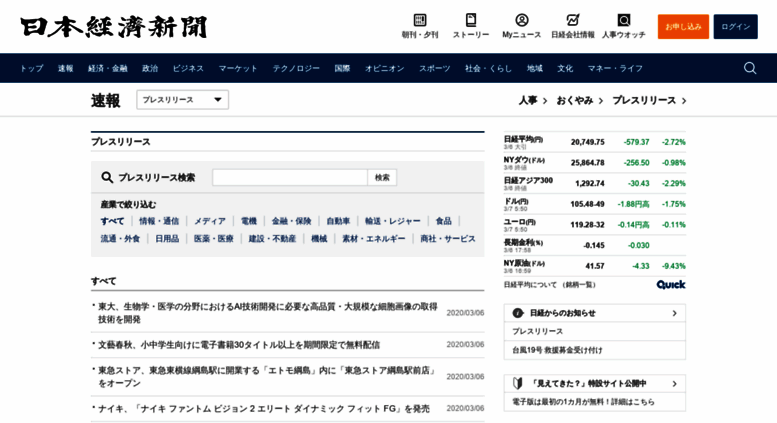Filter by 機械 industry
Screen dimensions: 777x423
tap(319, 239)
